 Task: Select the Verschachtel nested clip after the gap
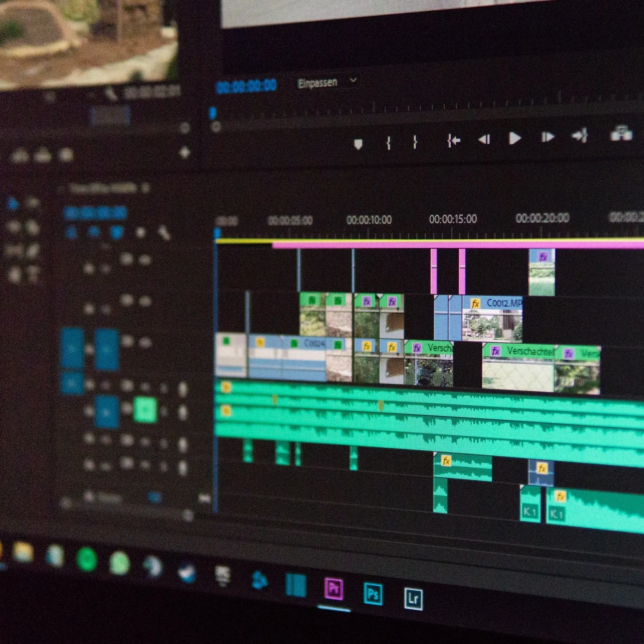point(518,367)
